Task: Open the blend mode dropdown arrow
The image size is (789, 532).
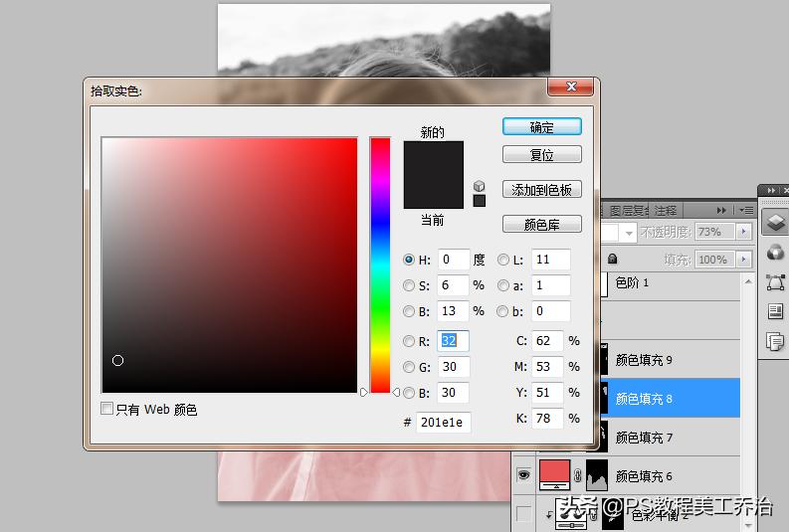Action: (x=629, y=233)
